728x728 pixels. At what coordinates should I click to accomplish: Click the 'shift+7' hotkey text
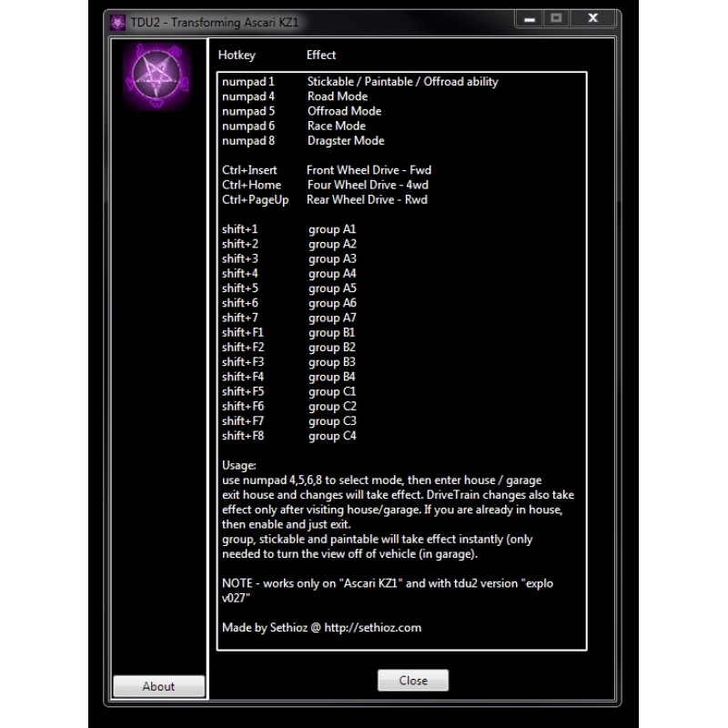click(239, 318)
